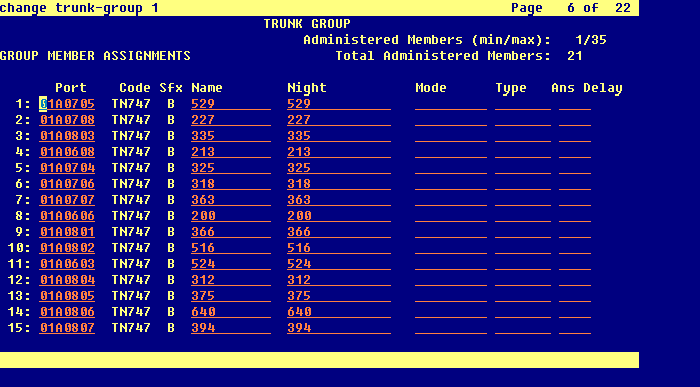Focus the empty Type field in row 15
Screen dimensions: 700x387
coord(523,328)
